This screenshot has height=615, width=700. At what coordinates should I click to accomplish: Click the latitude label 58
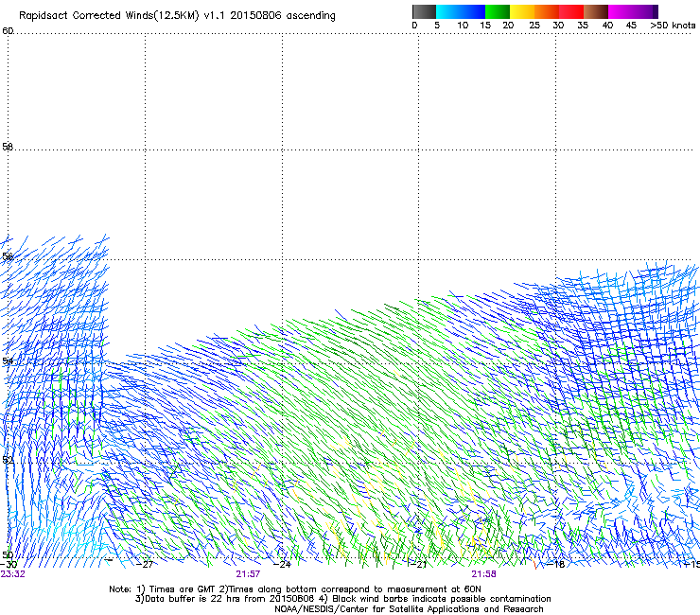pyautogui.click(x=8, y=147)
